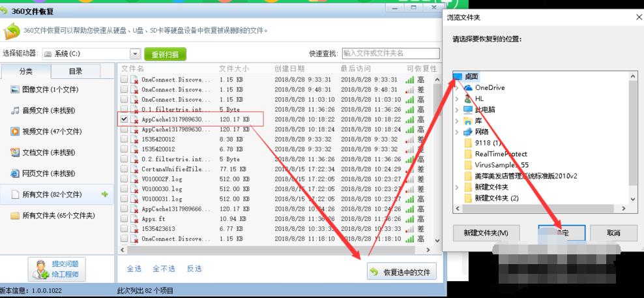Click the 全选 select all link
Screen dimensions: 644x298
tap(134, 269)
